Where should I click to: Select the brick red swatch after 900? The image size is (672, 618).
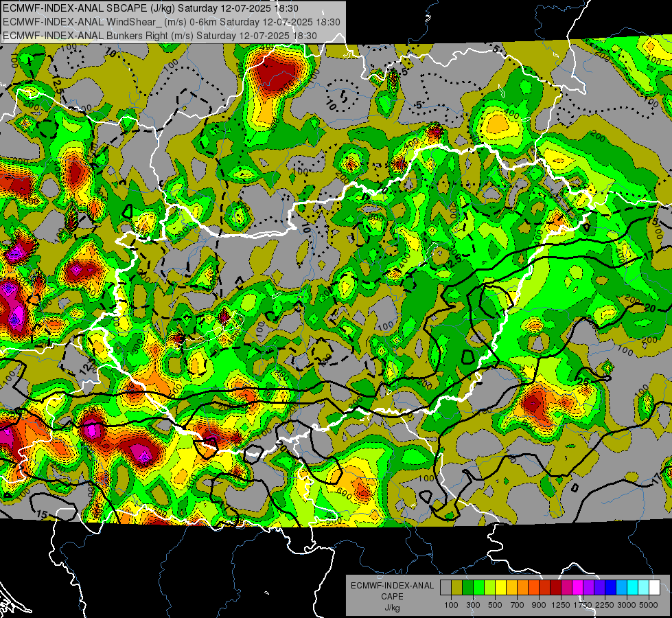point(545,587)
